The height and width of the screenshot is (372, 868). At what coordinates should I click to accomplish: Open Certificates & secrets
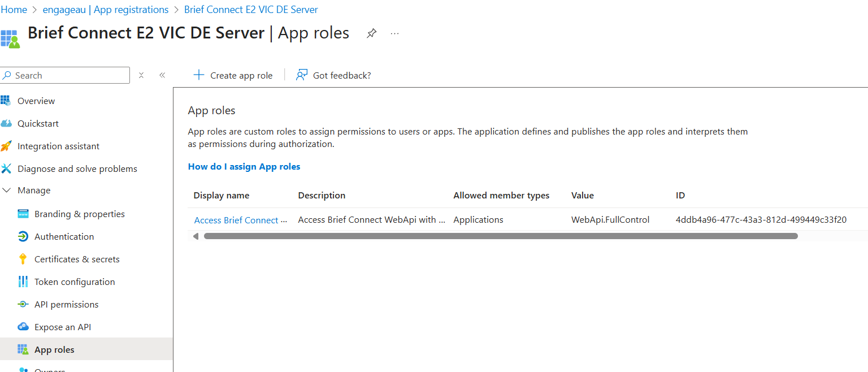coord(77,259)
